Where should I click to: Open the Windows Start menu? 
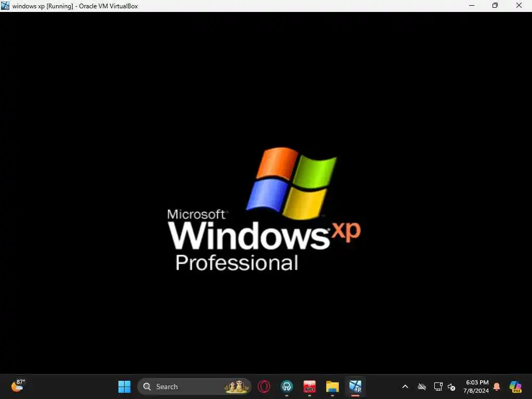125,387
